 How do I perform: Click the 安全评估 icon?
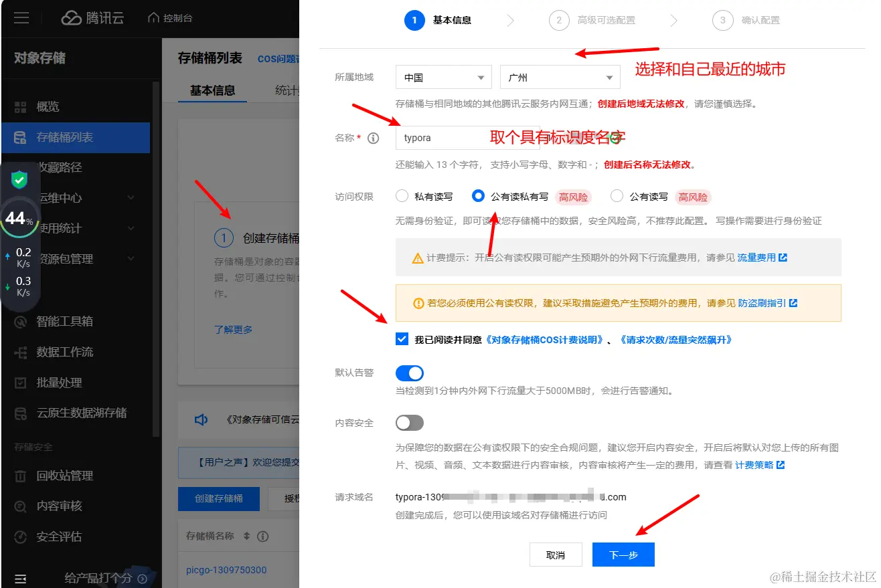[x=21, y=537]
